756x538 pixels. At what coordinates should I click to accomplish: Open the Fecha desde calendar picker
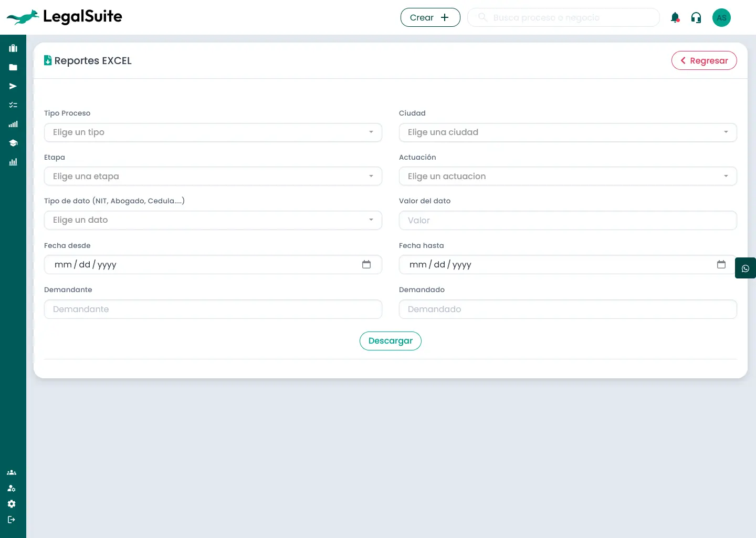point(366,265)
